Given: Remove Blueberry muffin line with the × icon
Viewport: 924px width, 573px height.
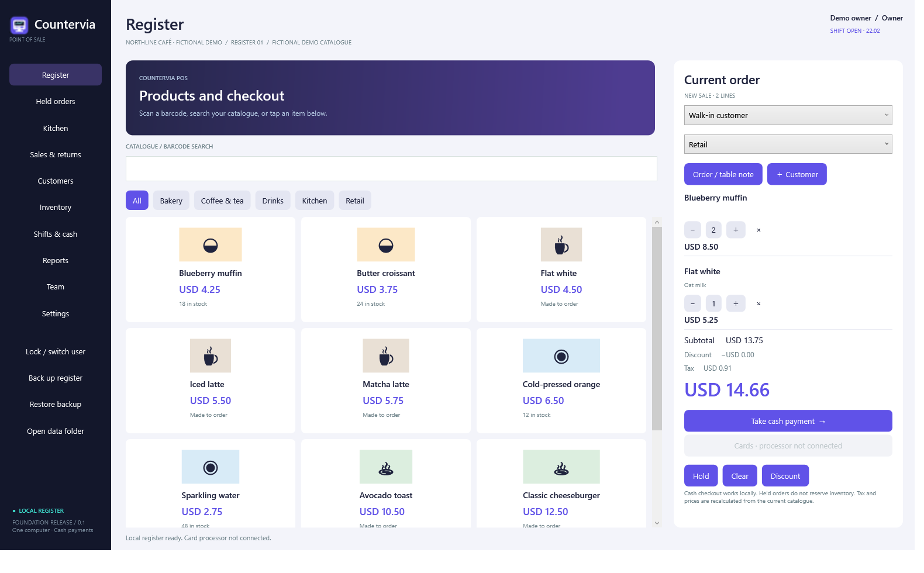Looking at the screenshot, I should (758, 230).
